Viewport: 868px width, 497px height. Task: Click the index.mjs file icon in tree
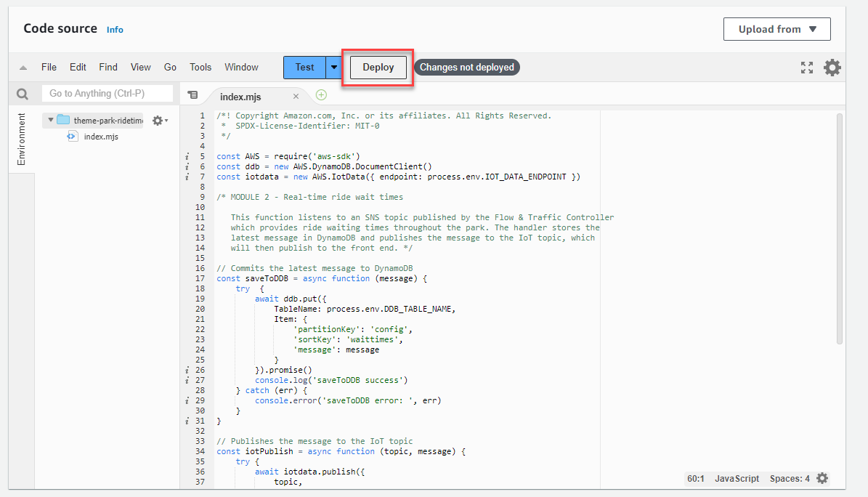[72, 137]
